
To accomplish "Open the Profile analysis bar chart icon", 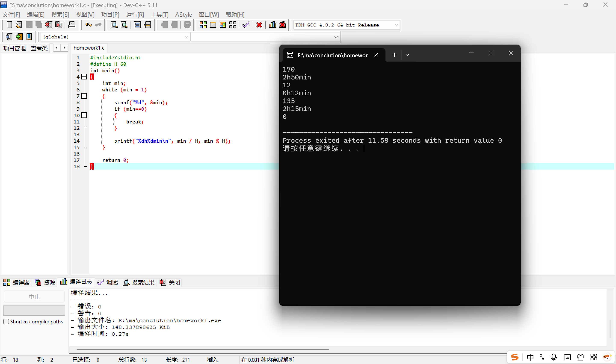I will pos(272,25).
